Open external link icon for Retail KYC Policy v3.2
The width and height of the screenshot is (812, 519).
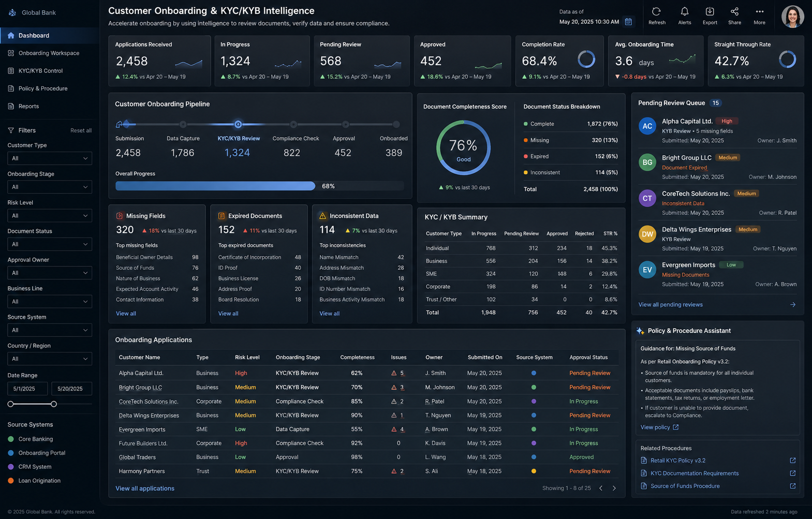[x=792, y=461]
